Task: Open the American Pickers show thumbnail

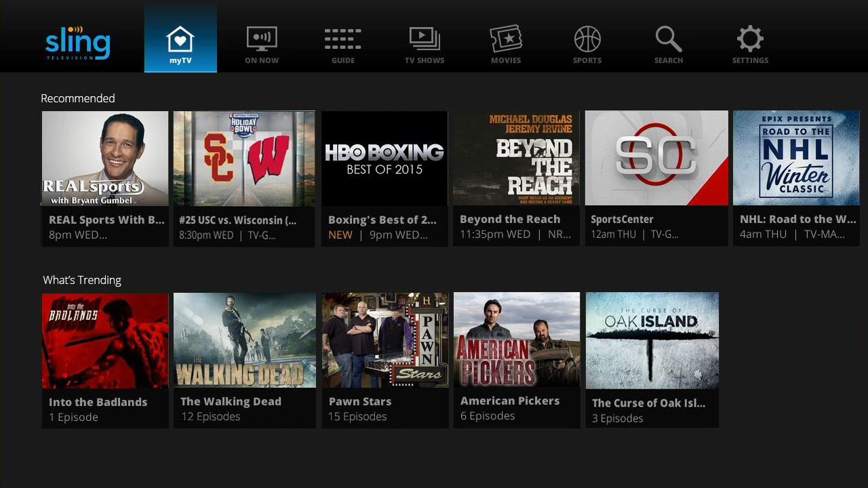Action: point(517,340)
